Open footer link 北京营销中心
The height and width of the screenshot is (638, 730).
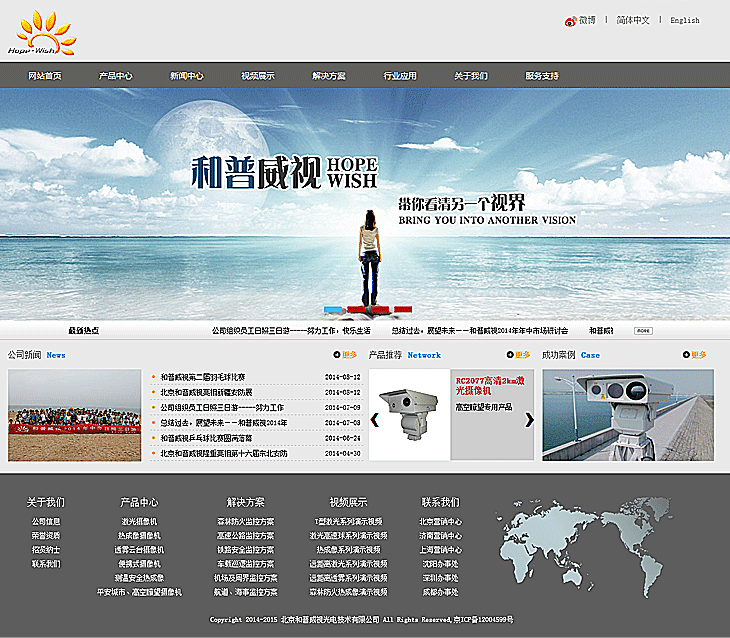pos(440,522)
